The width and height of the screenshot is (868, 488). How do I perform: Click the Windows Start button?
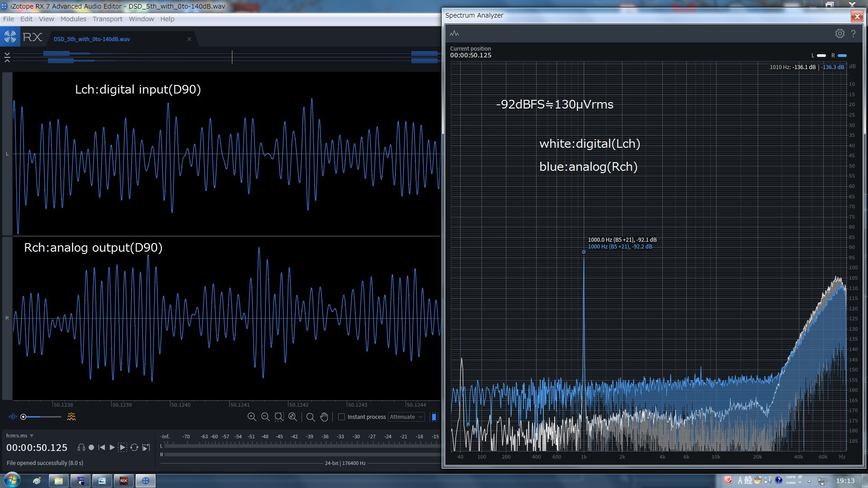click(x=12, y=480)
